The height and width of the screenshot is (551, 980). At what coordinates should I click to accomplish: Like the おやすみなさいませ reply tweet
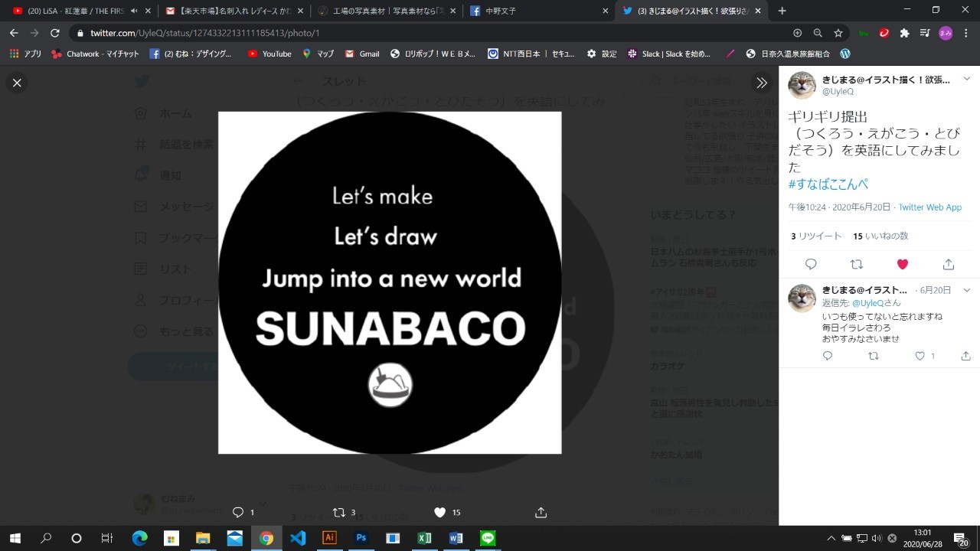(x=920, y=356)
